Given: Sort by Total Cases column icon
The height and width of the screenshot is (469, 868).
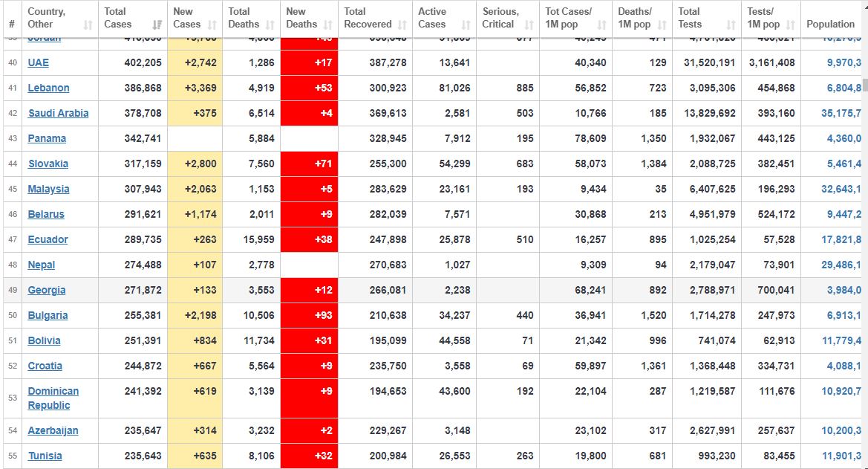Looking at the screenshot, I should (x=157, y=25).
